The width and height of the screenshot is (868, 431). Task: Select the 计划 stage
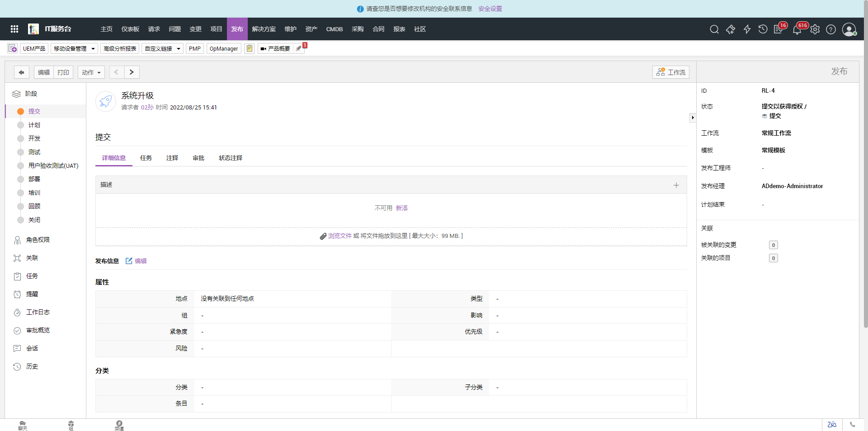click(x=34, y=125)
